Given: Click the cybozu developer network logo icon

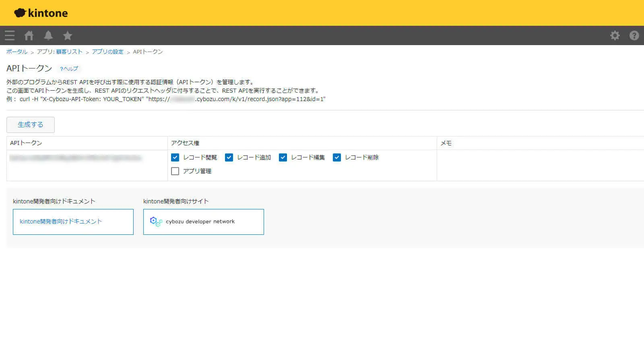Looking at the screenshot, I should pos(156,221).
